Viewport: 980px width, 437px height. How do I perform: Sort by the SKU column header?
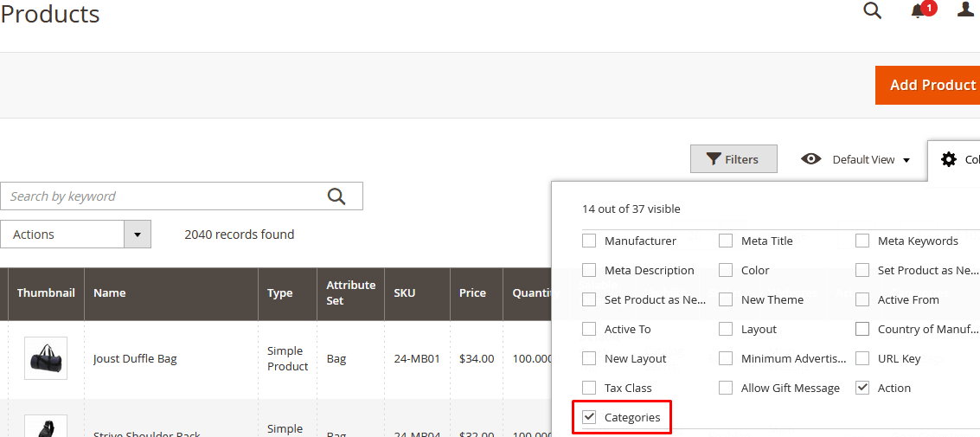418,294
